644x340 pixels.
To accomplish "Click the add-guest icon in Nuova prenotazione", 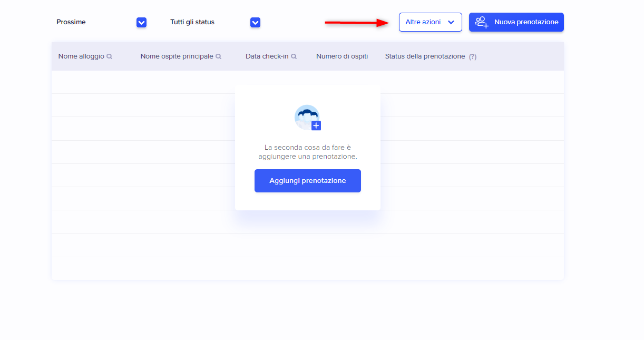I will coord(481,22).
